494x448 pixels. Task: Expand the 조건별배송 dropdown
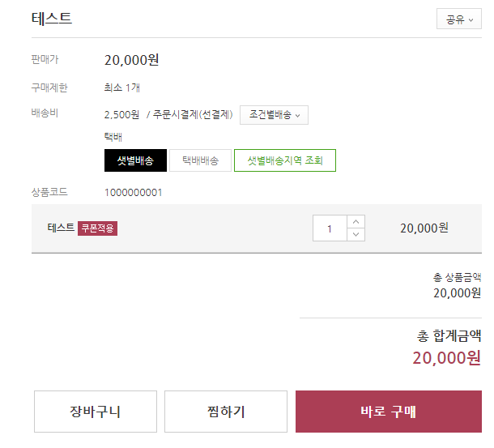tap(274, 115)
